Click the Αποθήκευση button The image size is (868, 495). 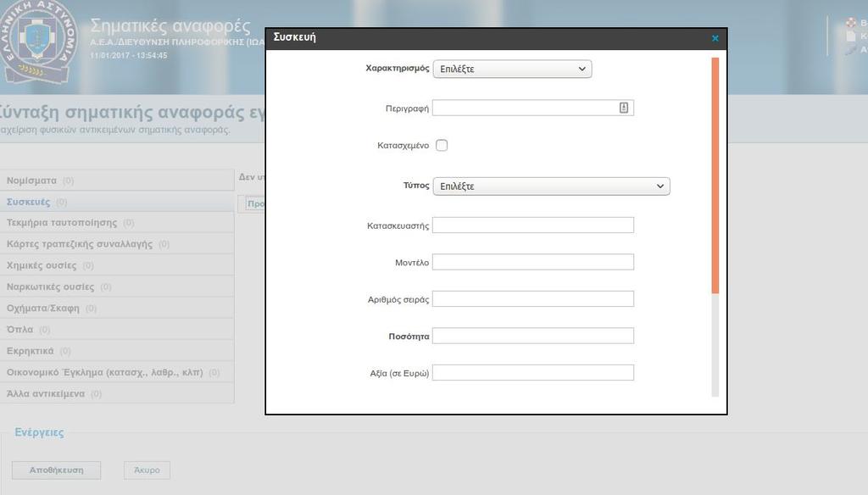tap(57, 470)
